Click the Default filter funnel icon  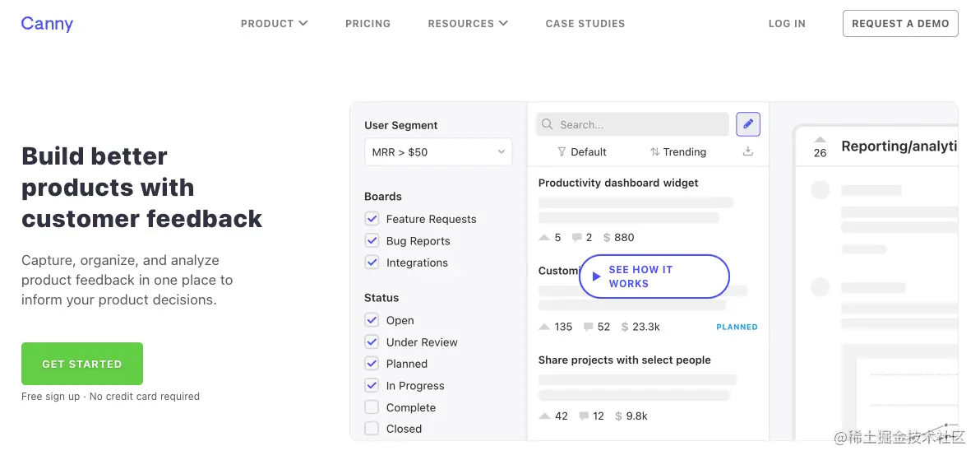[x=562, y=152]
